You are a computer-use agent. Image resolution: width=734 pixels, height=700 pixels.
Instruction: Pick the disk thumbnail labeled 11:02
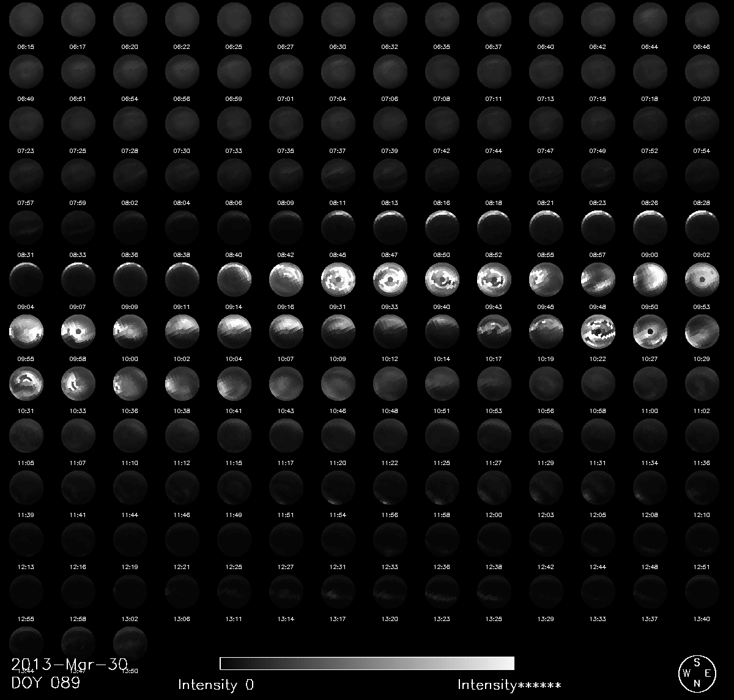[x=702, y=382]
